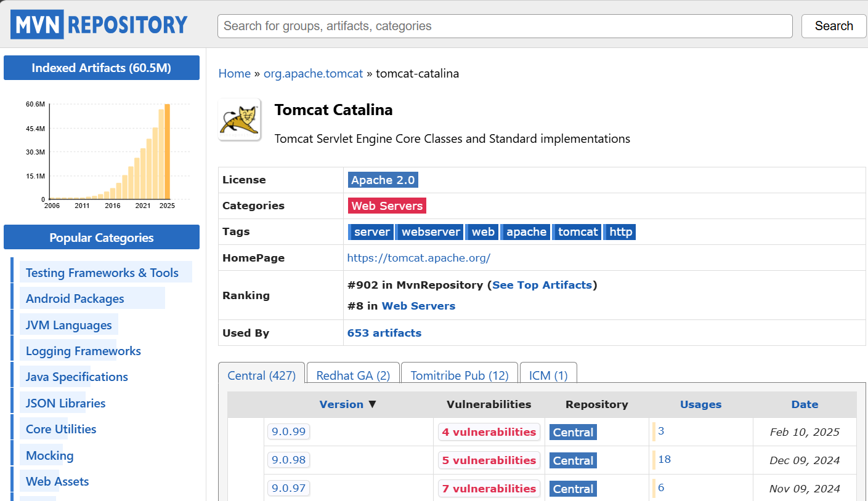The height and width of the screenshot is (501, 868).
Task: Click the MVN Repository logo
Action: coord(99,25)
